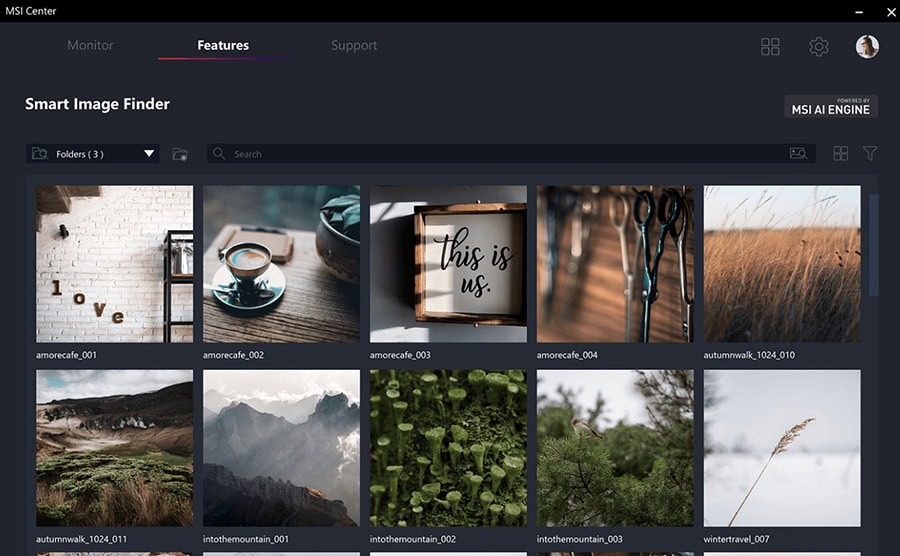
Task: Open the apps grid icon in header
Action: (770, 46)
